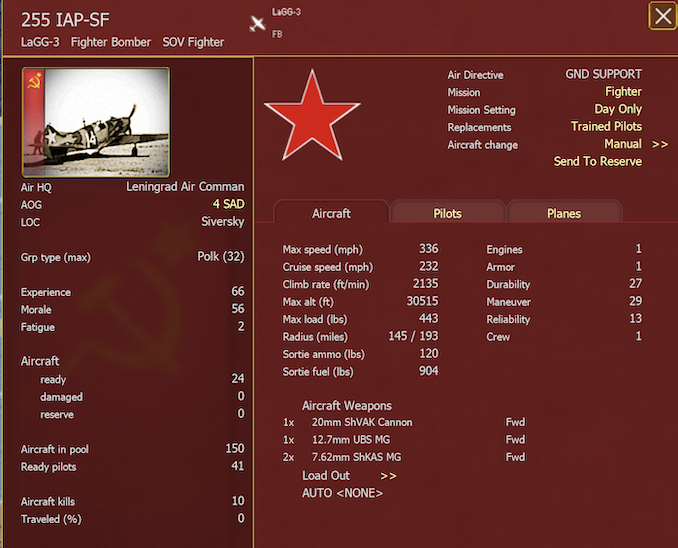Switch to the Aircraft tab

(331, 213)
